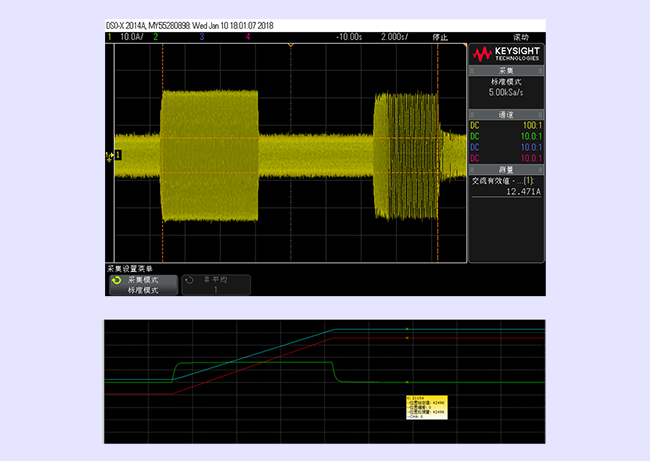Select the green channel 2 indicator
650x461 pixels.
[156, 36]
